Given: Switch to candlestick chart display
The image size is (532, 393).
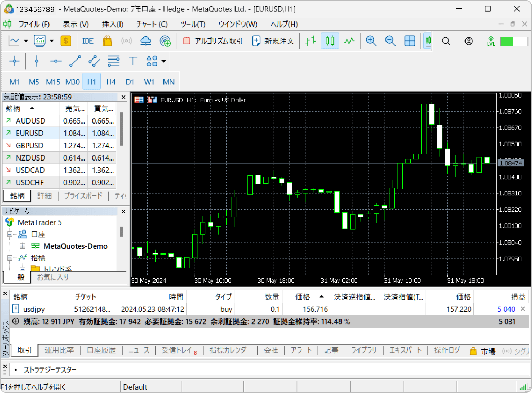Looking at the screenshot, I should [330, 41].
